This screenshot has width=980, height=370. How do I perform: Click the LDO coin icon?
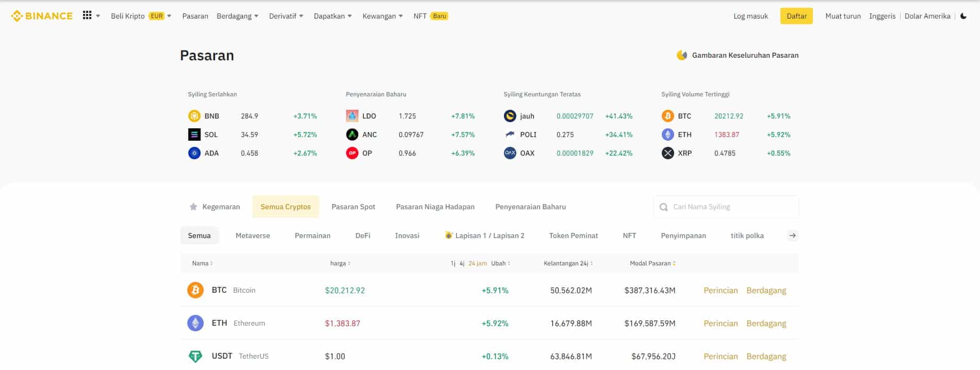tap(352, 116)
